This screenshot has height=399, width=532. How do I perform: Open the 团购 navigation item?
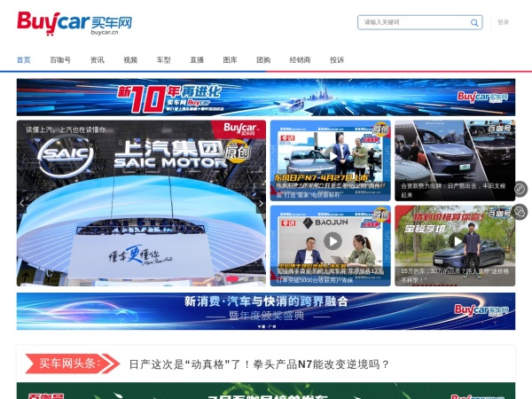[263, 60]
